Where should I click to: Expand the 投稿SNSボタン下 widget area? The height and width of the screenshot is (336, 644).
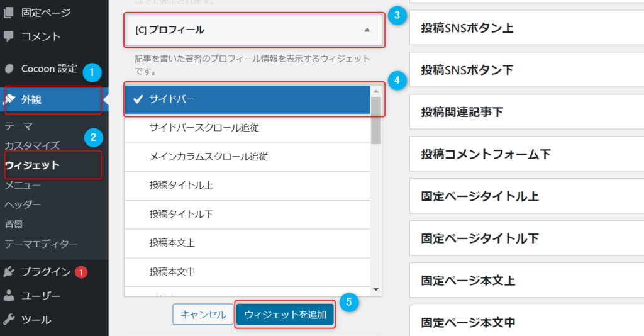click(x=527, y=70)
